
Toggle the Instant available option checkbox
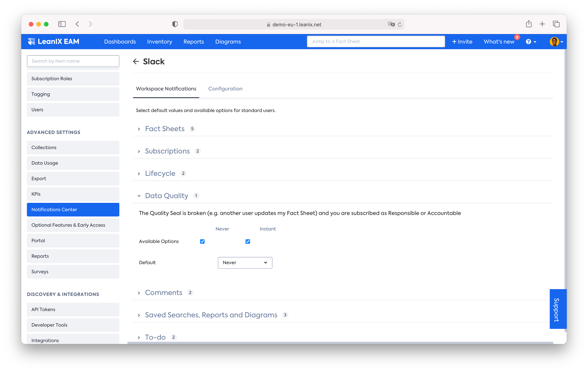[x=248, y=241]
